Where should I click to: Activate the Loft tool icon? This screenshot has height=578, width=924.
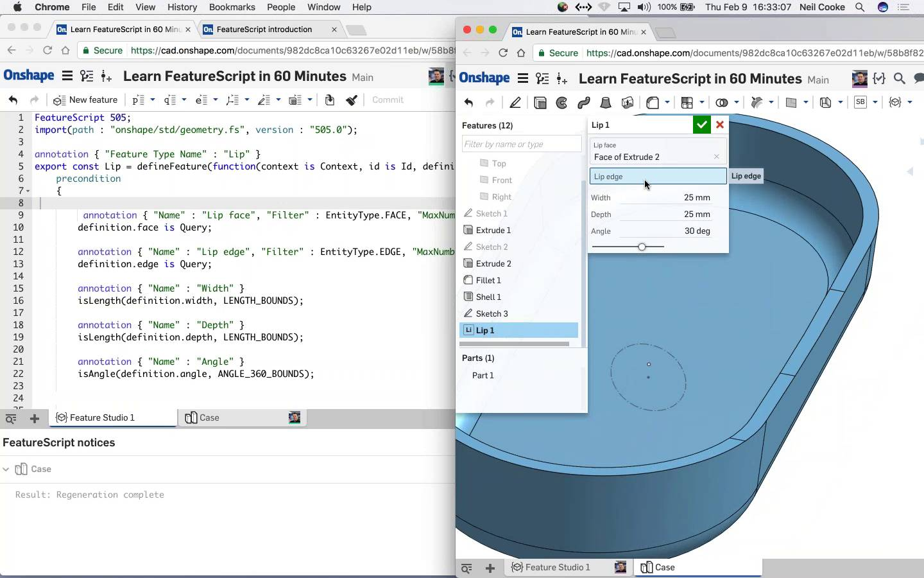[606, 103]
